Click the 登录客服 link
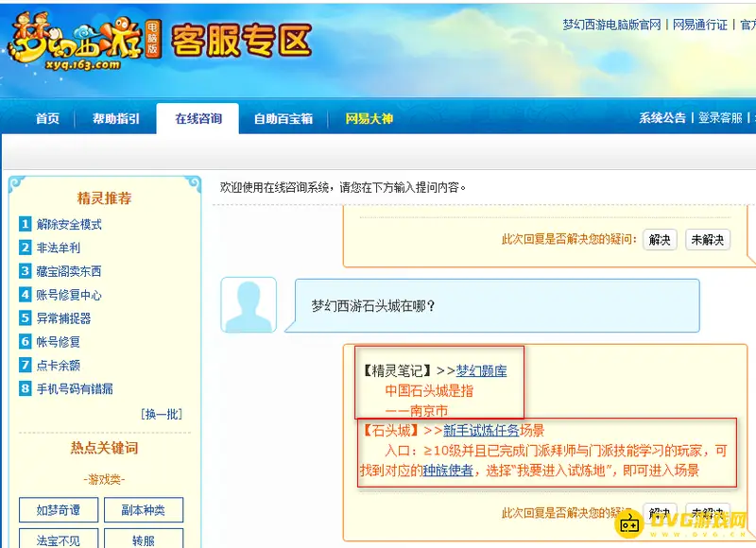The height and width of the screenshot is (548, 756). [720, 117]
